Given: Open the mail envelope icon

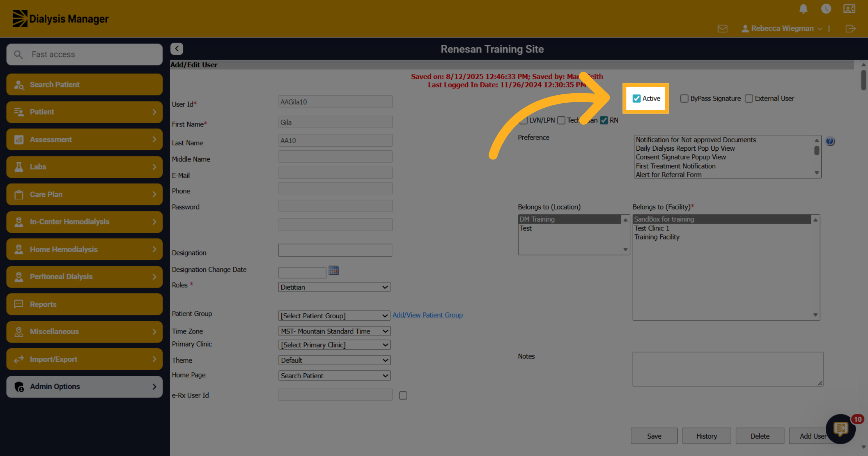Looking at the screenshot, I should point(723,29).
